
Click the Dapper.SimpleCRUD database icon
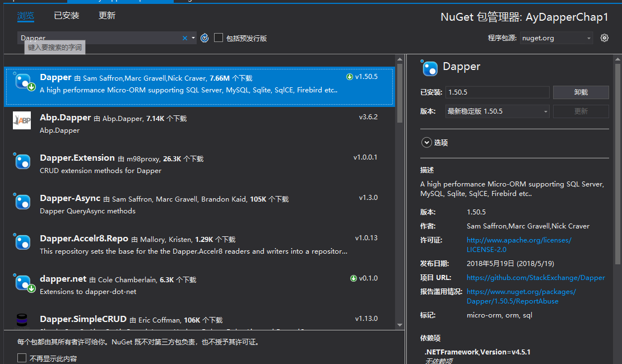(22, 321)
